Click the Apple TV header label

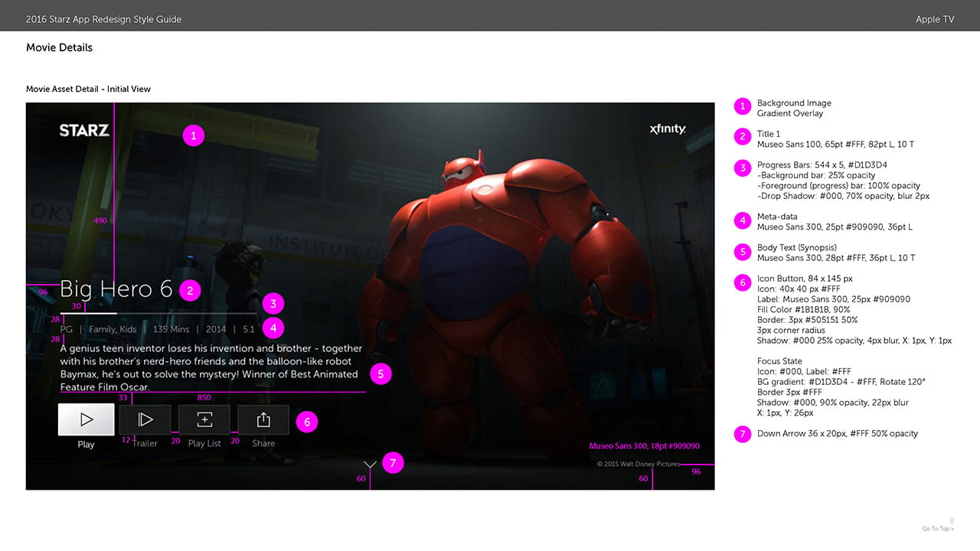935,19
